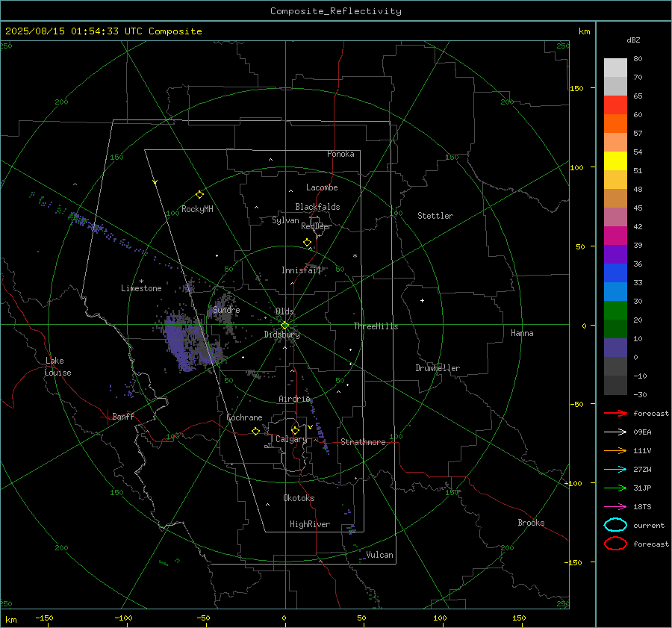Select the Blackfalds label on the map
672x628 pixels.
click(317, 207)
